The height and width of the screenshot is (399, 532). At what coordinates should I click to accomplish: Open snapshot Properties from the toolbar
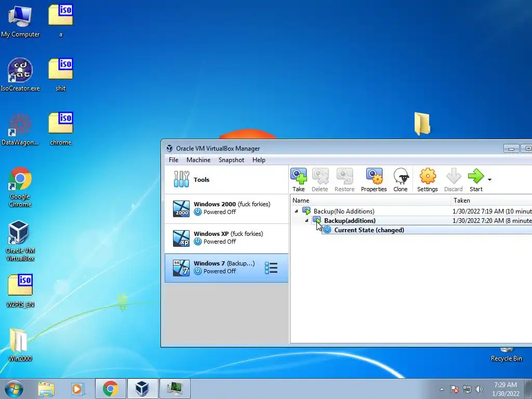click(374, 180)
